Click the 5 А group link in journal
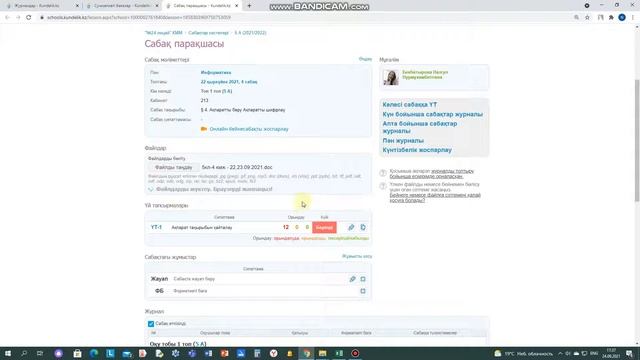Viewport: 640px width, 360px height. point(200,344)
